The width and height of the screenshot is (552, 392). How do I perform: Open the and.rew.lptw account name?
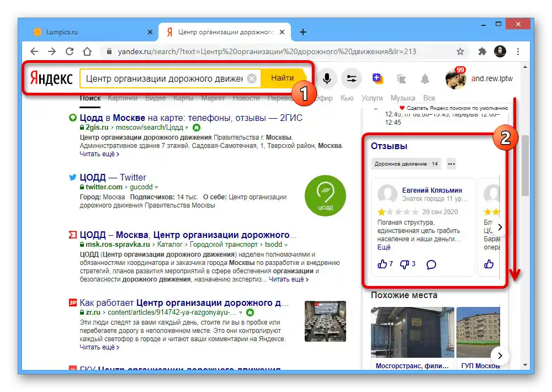click(x=492, y=78)
